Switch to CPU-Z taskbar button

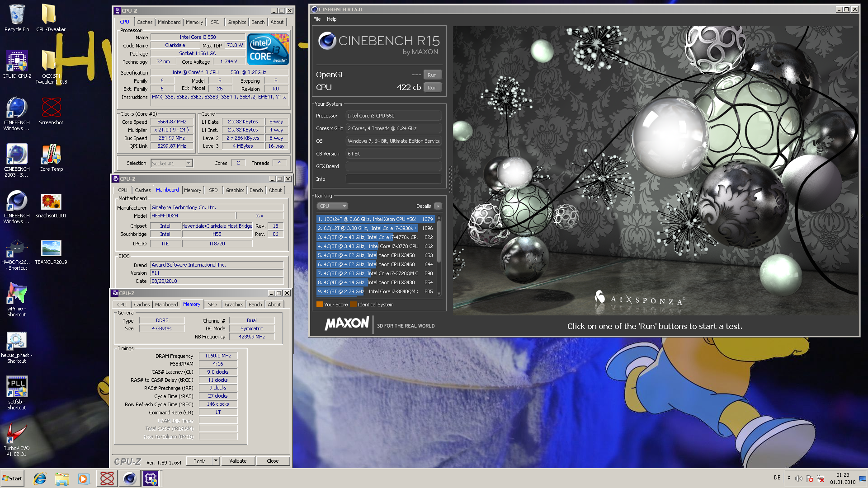click(x=151, y=479)
